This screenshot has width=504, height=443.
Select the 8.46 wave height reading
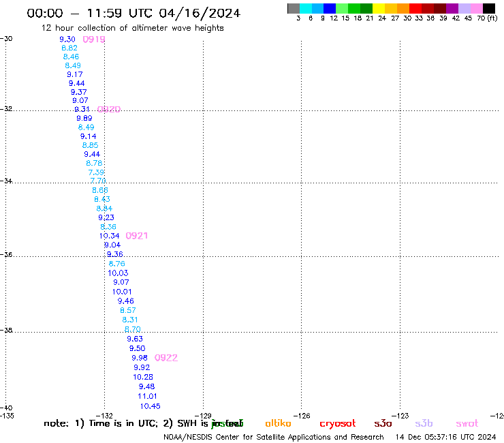(71, 57)
